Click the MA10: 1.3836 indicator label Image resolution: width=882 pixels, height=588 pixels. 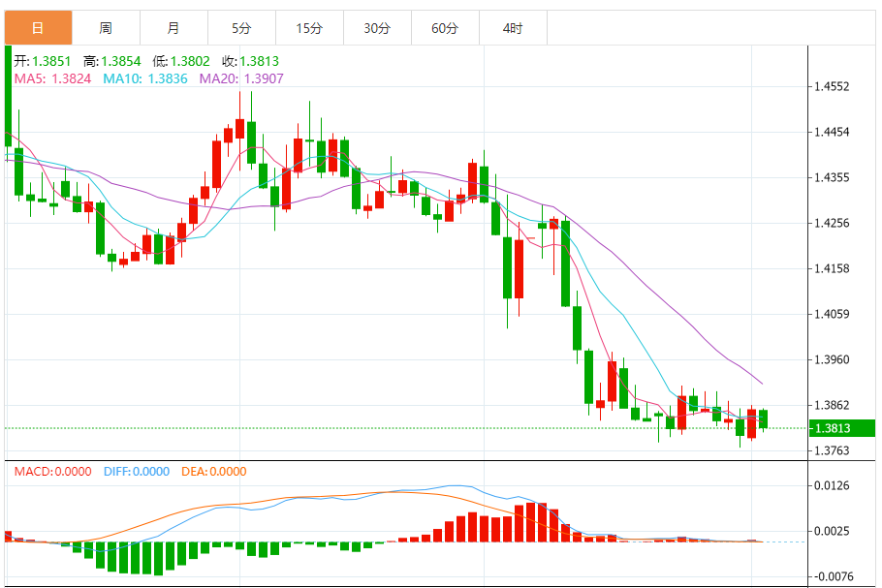[145, 78]
